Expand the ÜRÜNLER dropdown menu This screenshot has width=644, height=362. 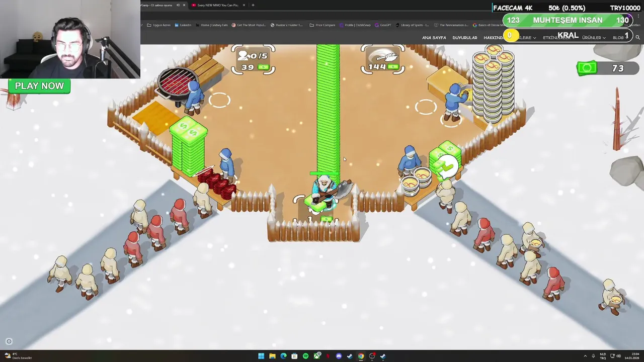pos(593,38)
